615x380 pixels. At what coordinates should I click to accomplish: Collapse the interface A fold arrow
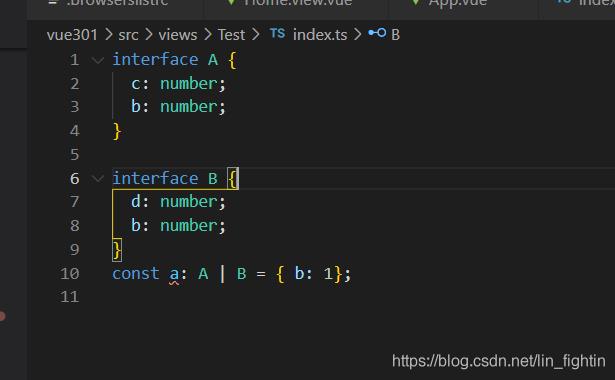[98, 60]
